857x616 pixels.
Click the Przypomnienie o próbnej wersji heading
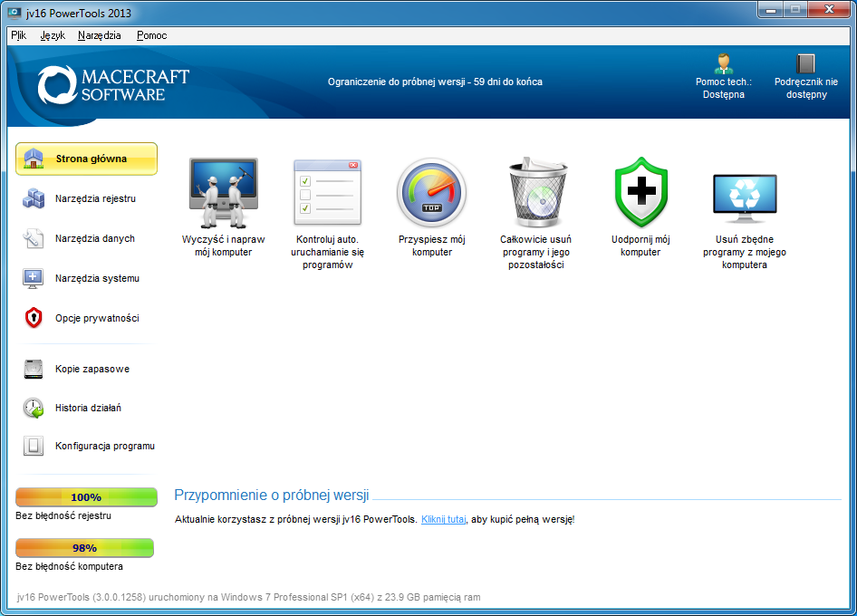point(272,496)
